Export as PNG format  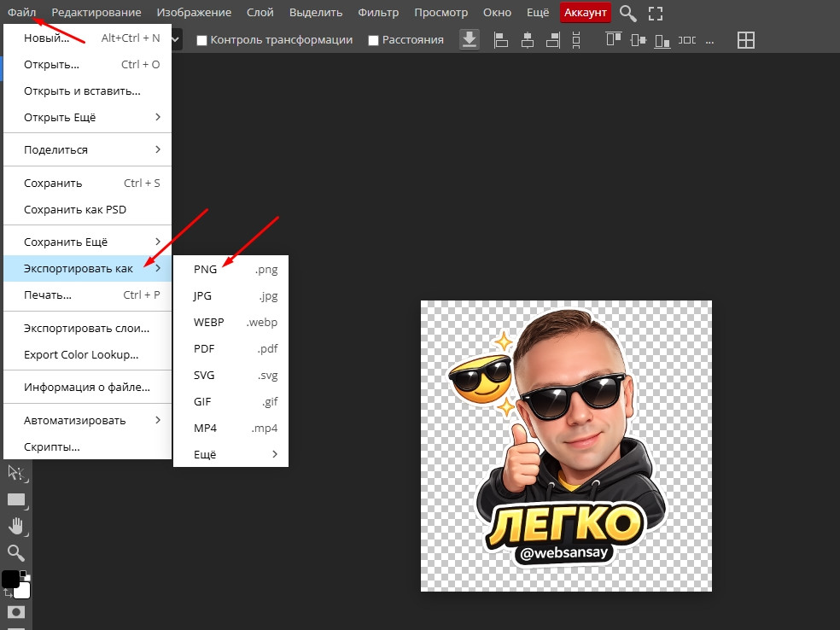230,269
